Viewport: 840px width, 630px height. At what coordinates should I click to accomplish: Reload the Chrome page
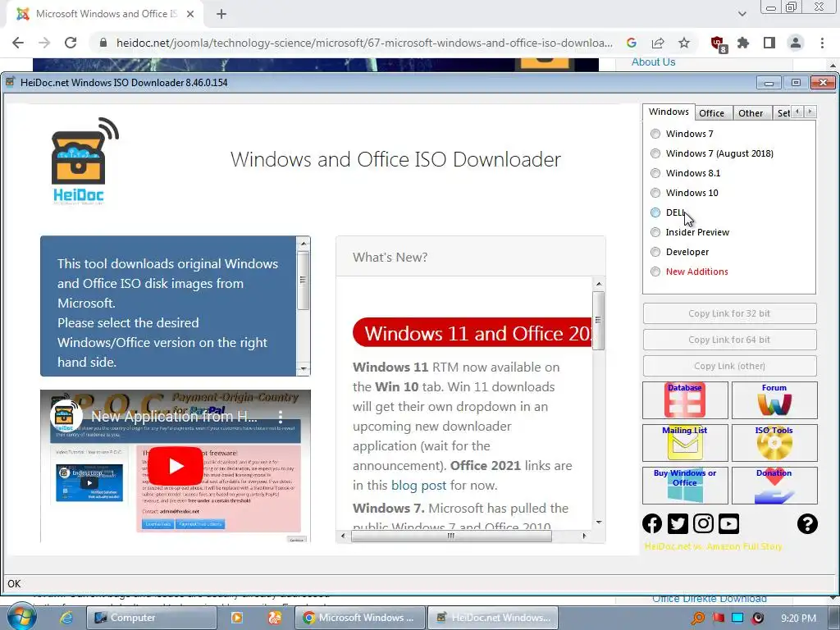coord(71,43)
